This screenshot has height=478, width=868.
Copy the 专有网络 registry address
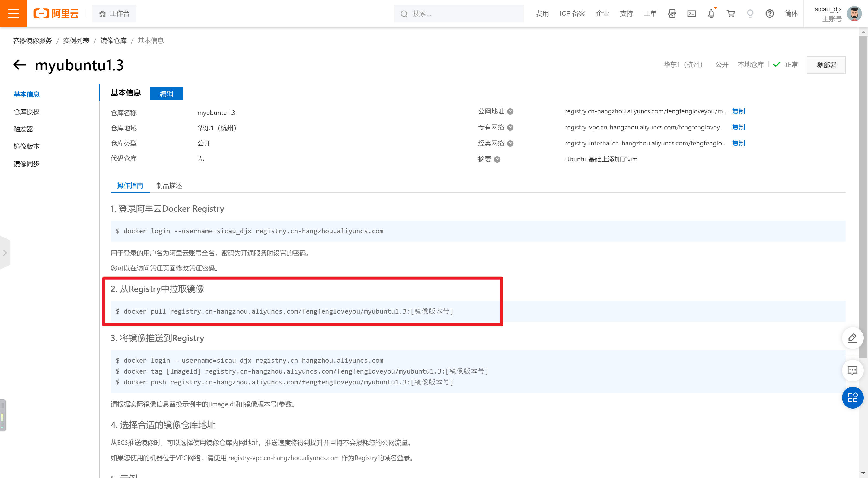point(738,127)
